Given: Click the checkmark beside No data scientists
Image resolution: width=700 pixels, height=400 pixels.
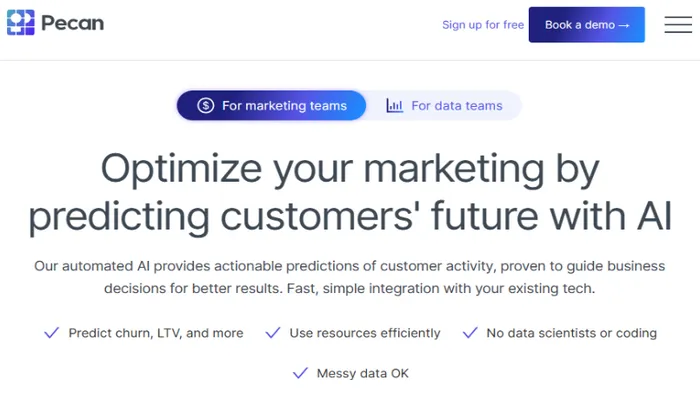Looking at the screenshot, I should [x=470, y=333].
